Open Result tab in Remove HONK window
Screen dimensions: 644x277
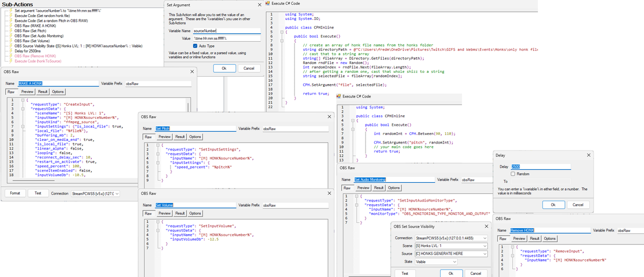pyautogui.click(x=535, y=238)
